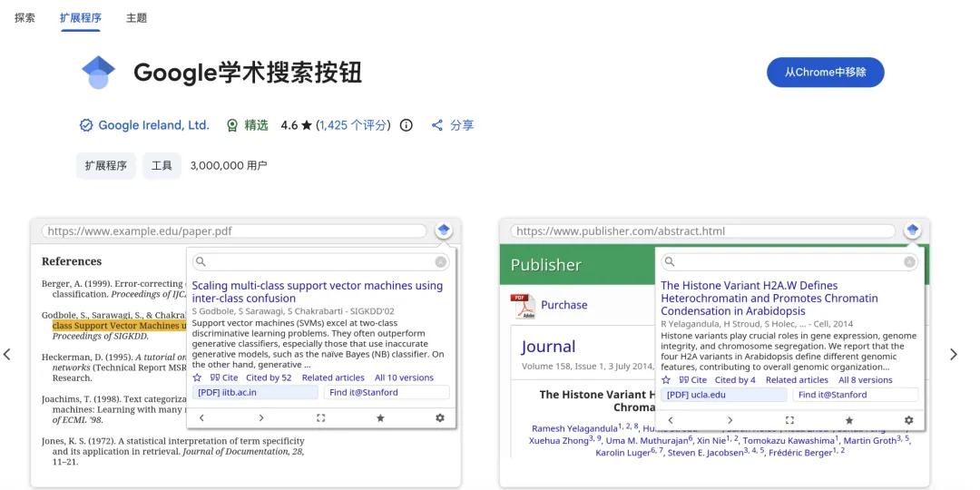The height and width of the screenshot is (490, 980).
Task: Click magnifier icon in second popup
Action: pos(670,262)
